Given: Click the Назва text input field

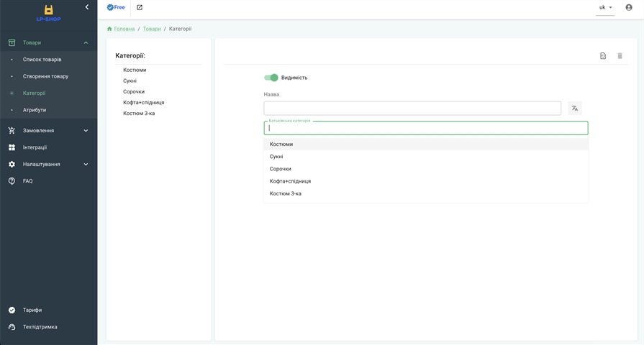Looking at the screenshot, I should (412, 109).
